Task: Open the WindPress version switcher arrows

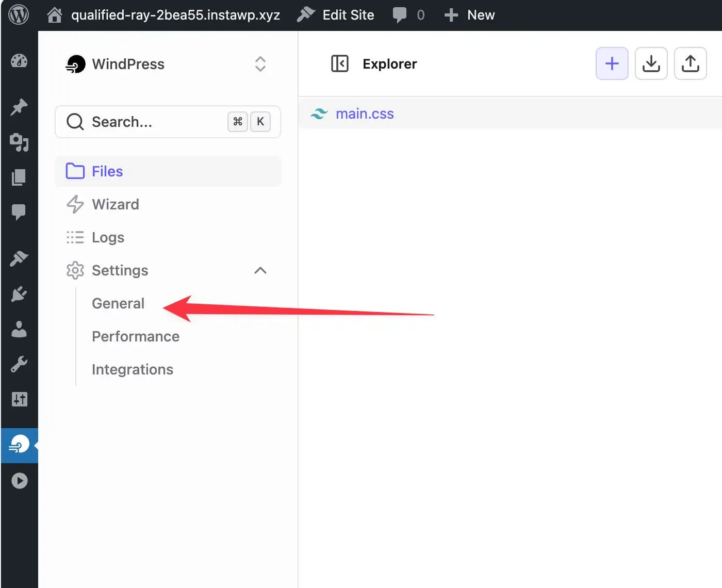Action: coord(260,64)
